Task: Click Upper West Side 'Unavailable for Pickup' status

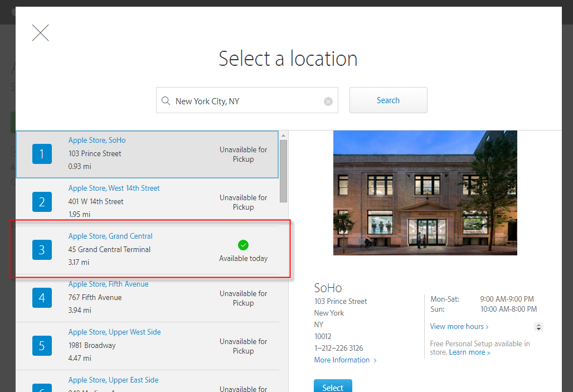Action: pos(244,346)
